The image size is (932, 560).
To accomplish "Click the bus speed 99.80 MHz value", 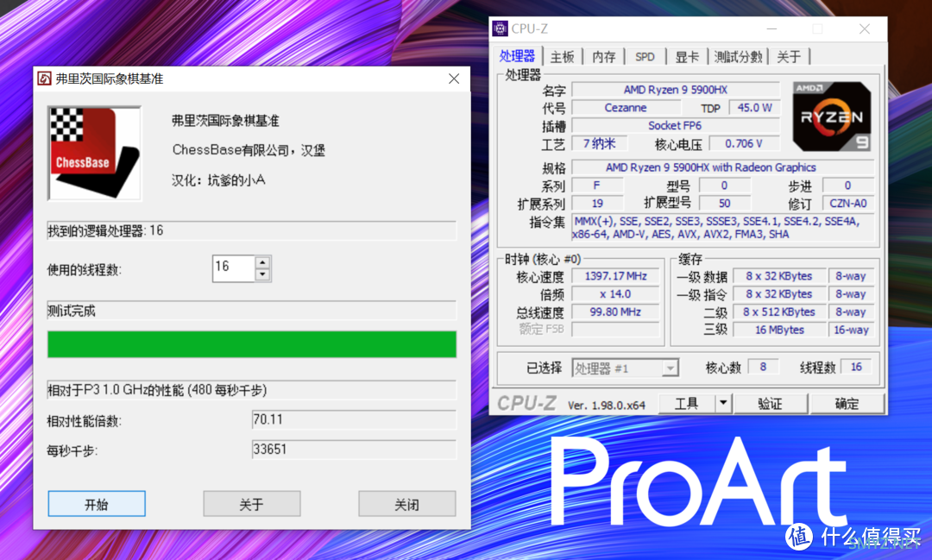I will (616, 311).
